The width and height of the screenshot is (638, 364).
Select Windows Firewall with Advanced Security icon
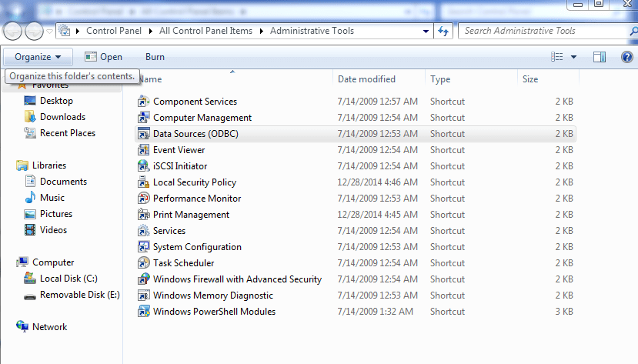click(143, 279)
